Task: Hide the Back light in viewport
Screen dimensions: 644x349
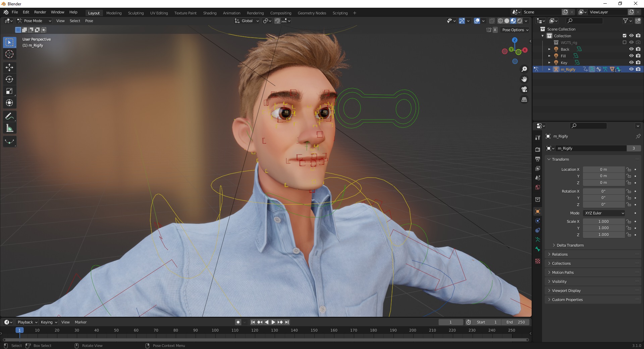Action: 631,49
